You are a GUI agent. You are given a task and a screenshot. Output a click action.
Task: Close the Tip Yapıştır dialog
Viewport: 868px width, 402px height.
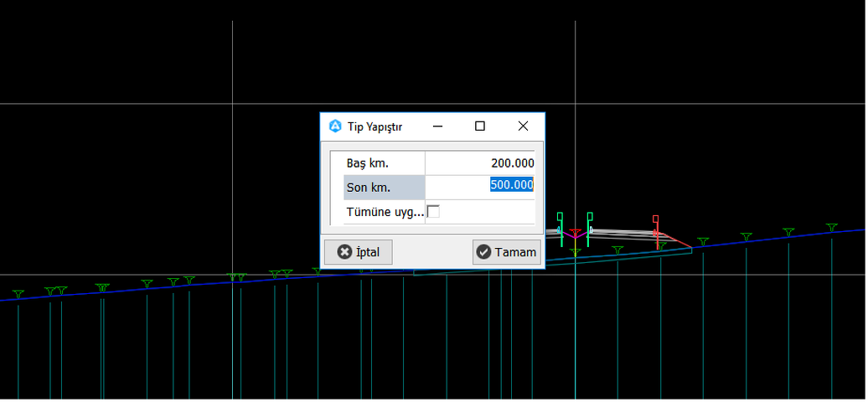point(523,126)
